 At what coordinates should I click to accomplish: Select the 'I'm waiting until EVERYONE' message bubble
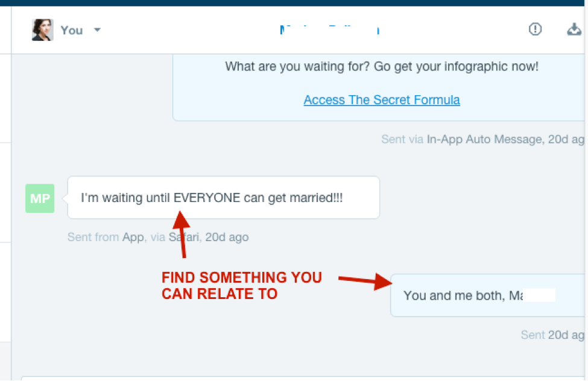(223, 198)
